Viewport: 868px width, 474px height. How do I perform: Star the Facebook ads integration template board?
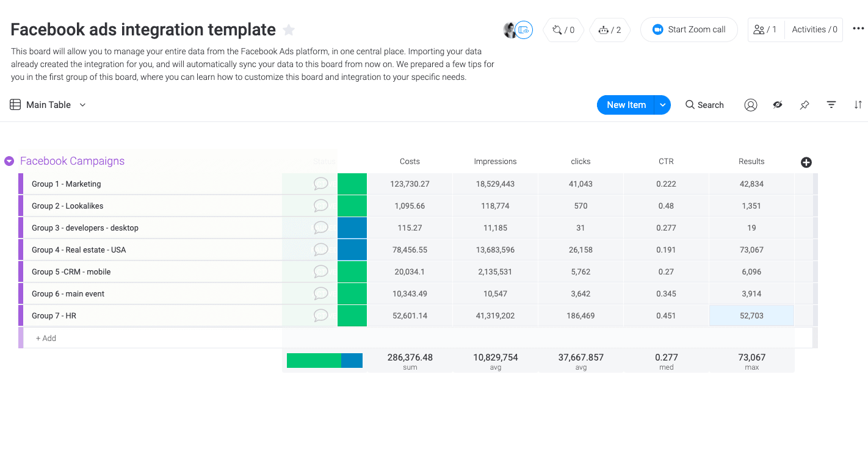(x=289, y=30)
